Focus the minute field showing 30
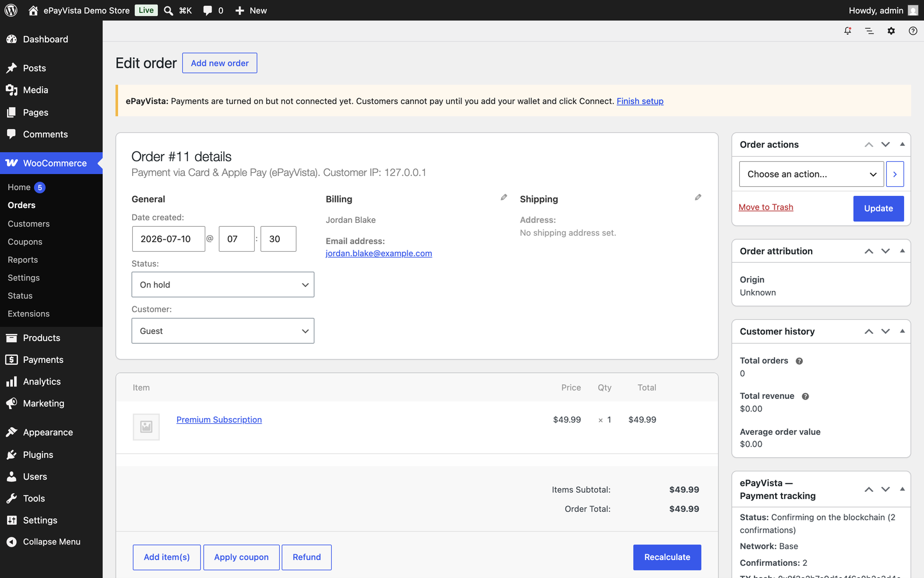The height and width of the screenshot is (578, 924). tap(278, 239)
